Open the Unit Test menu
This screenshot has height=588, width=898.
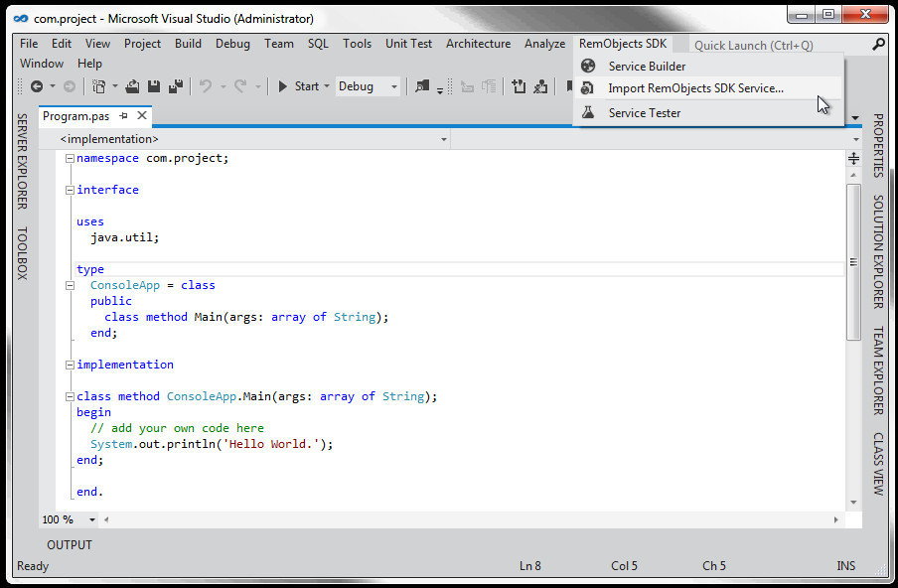tap(408, 44)
